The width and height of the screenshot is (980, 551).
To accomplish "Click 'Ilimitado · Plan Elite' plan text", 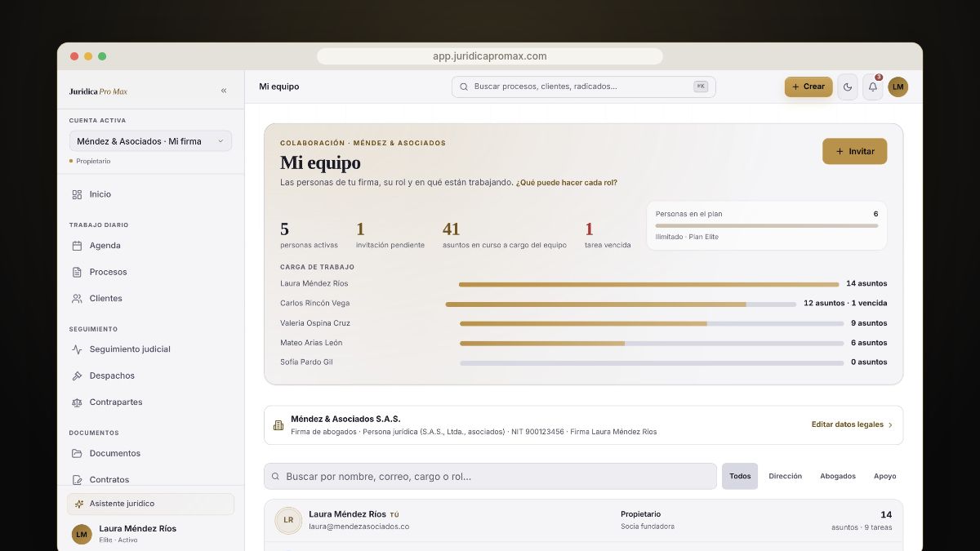I will coord(687,237).
